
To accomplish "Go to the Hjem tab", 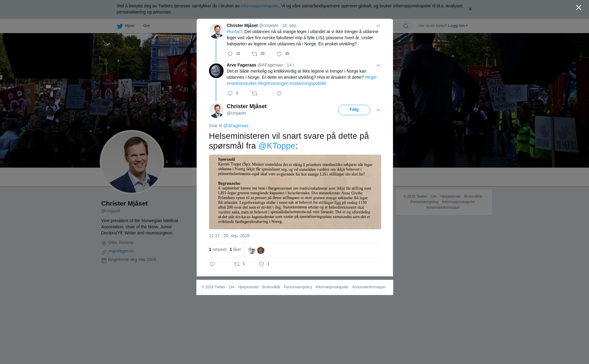I will 126,26.
